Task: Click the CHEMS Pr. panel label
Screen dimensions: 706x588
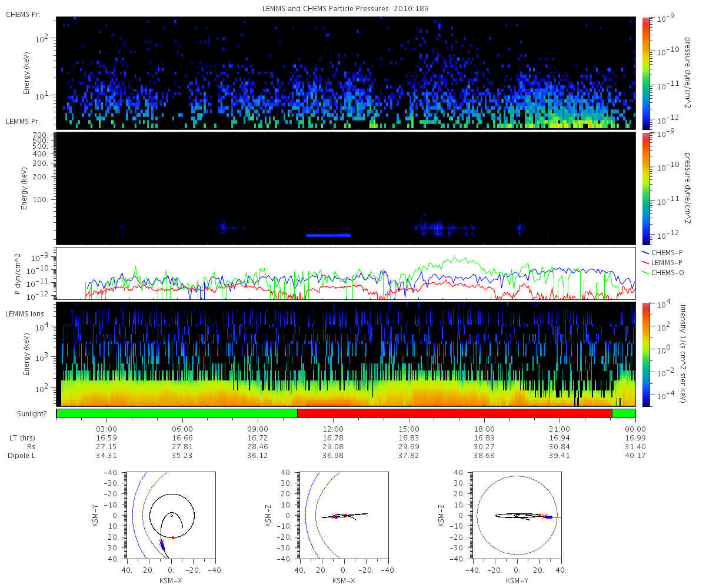Action: [x=23, y=14]
